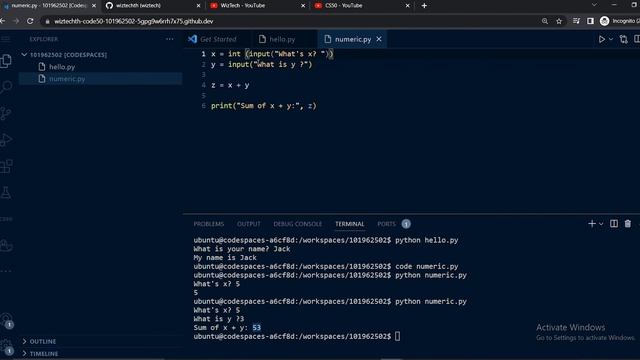Open the hamburger menu in activity bar
The height and width of the screenshot is (360, 640).
click(6, 39)
